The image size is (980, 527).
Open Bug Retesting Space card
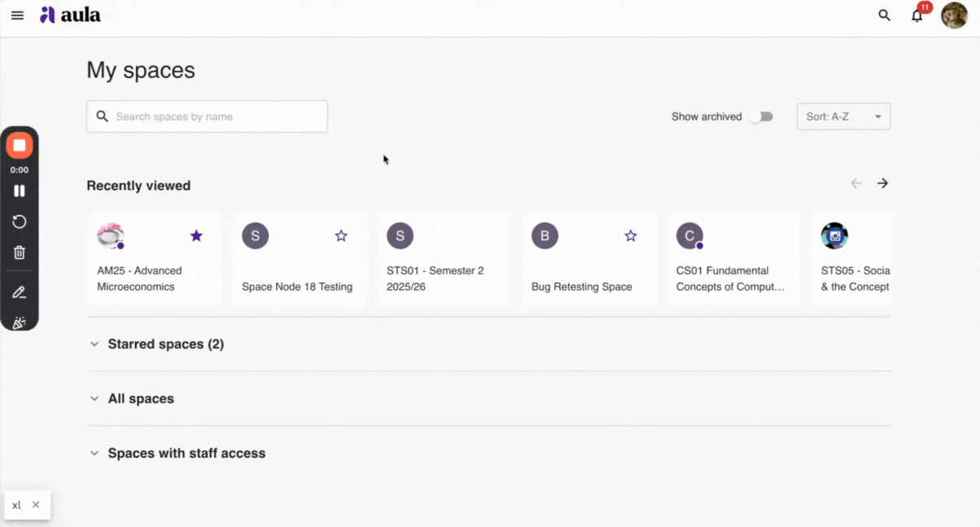588,259
